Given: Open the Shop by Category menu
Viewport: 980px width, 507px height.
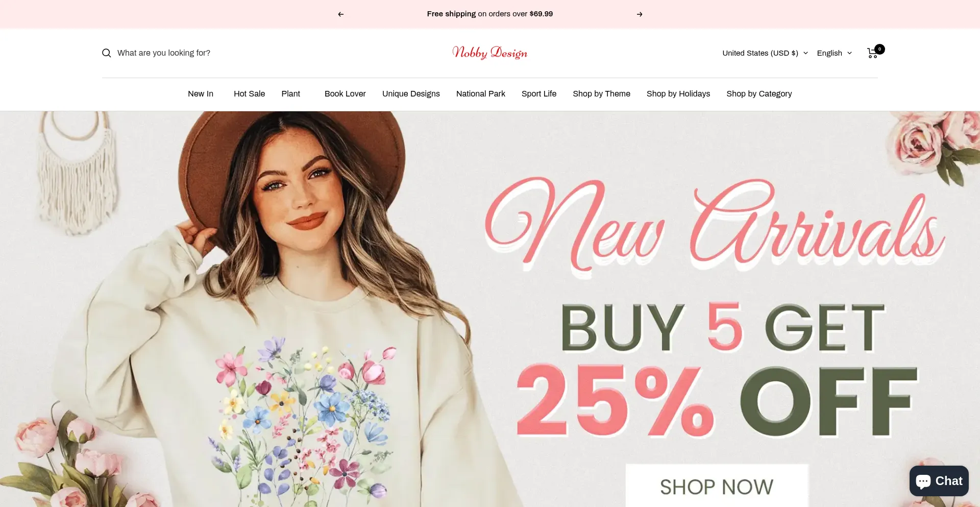Looking at the screenshot, I should click(x=759, y=94).
